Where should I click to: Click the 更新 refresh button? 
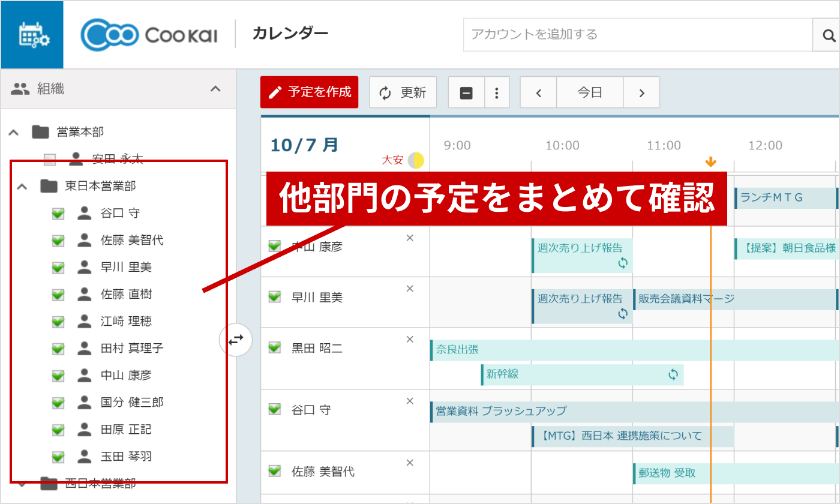[x=403, y=92]
